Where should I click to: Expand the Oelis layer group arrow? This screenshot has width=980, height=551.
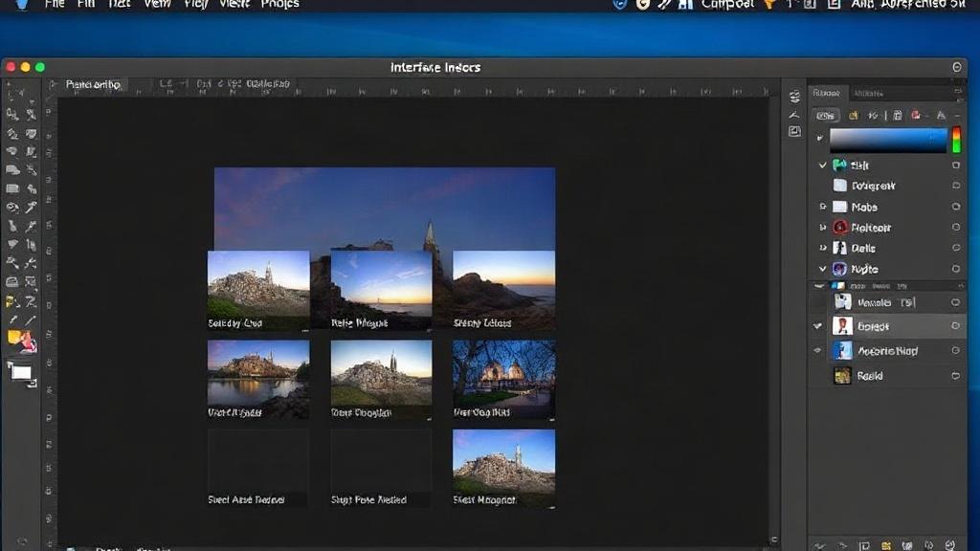click(x=822, y=248)
